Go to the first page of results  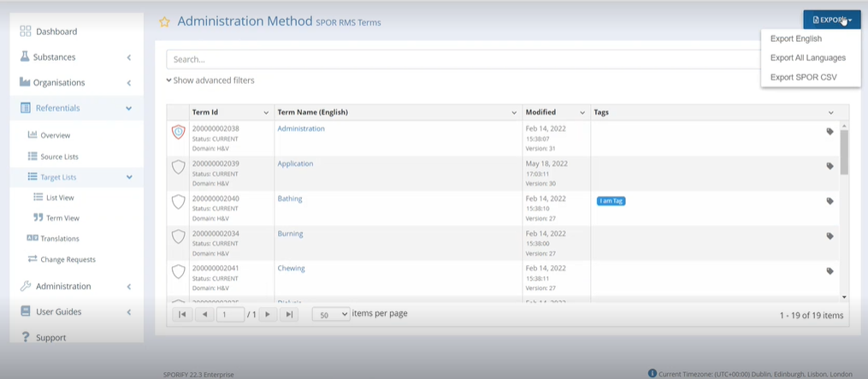[x=181, y=315]
